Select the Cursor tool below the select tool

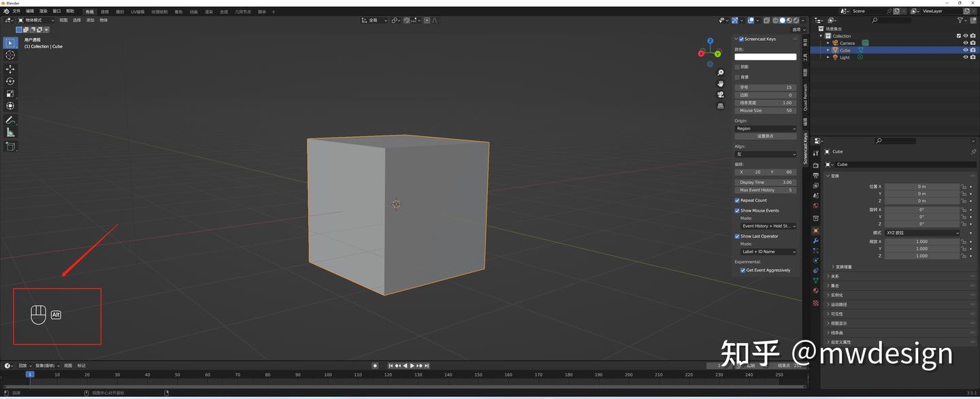(10, 55)
